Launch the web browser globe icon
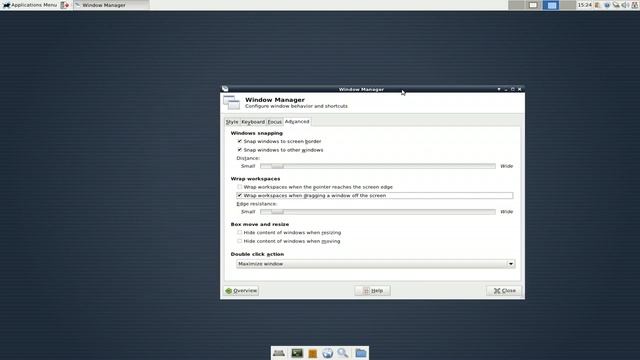This screenshot has height=360, width=640. pos(328,353)
